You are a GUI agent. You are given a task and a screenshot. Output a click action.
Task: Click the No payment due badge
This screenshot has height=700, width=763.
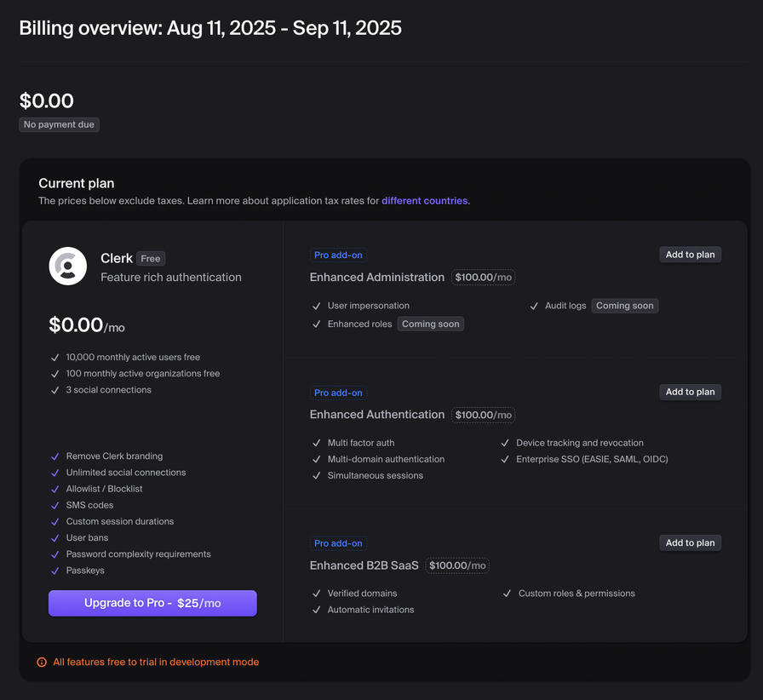coord(60,125)
